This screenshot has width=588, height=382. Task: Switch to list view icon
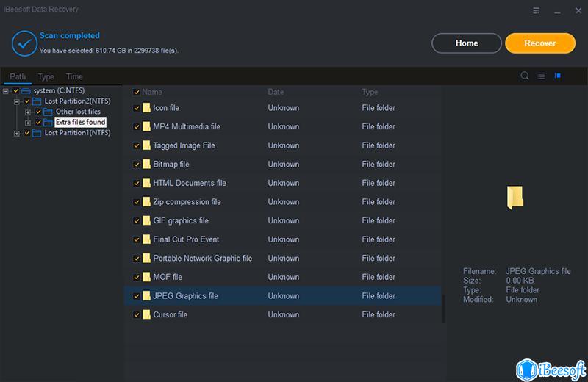coord(541,76)
